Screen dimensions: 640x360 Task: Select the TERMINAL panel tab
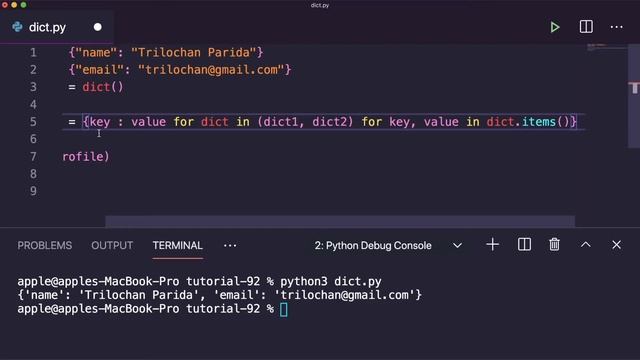coord(178,245)
